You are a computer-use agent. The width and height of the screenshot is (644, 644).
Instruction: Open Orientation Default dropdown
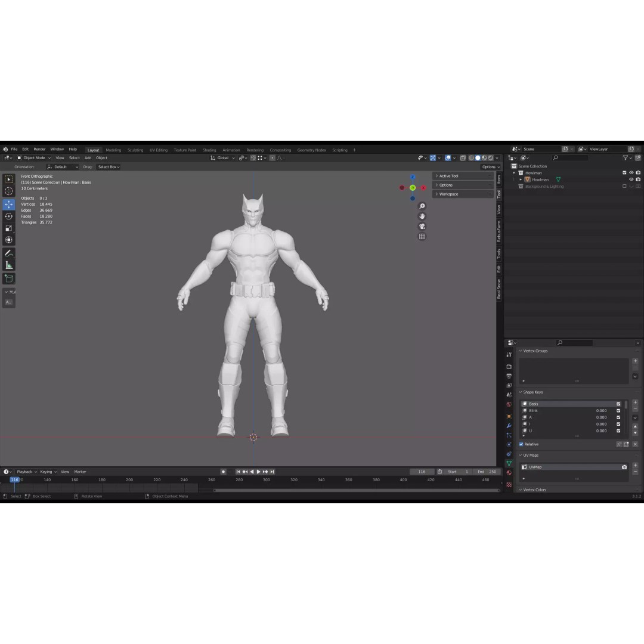pyautogui.click(x=63, y=167)
